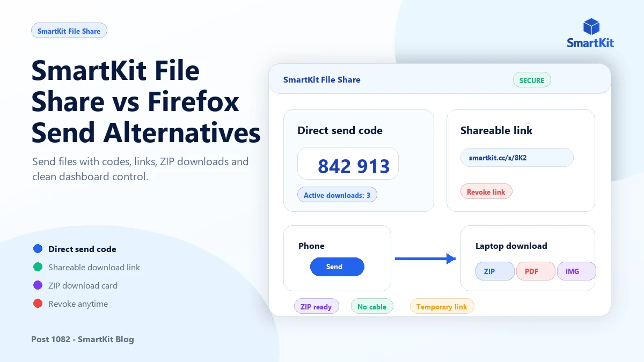This screenshot has height=362, width=644.
Task: Click the SmartKit cube logo icon
Action: pyautogui.click(x=590, y=27)
